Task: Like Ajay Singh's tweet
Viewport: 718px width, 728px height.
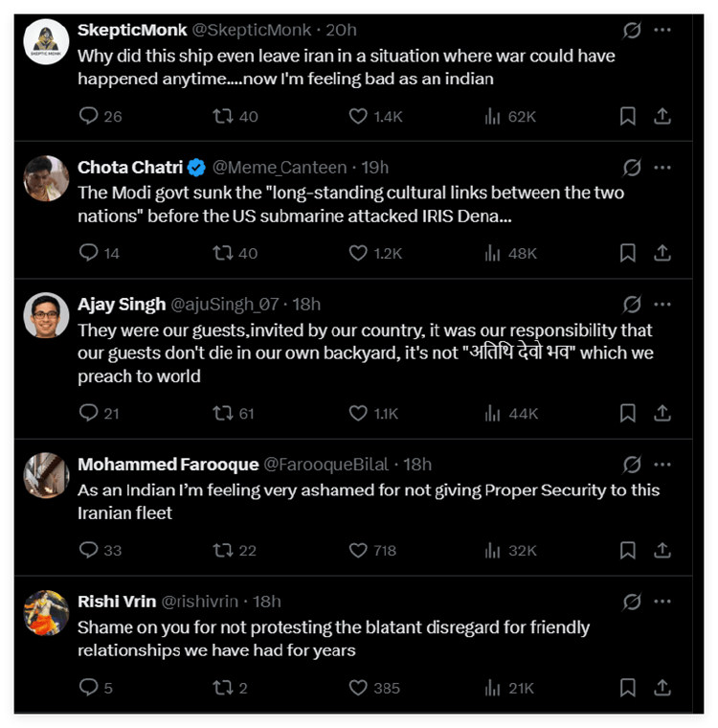Action: (x=358, y=413)
